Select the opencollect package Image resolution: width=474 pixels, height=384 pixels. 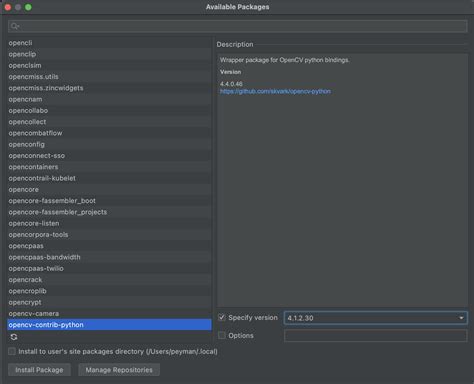[x=109, y=122]
